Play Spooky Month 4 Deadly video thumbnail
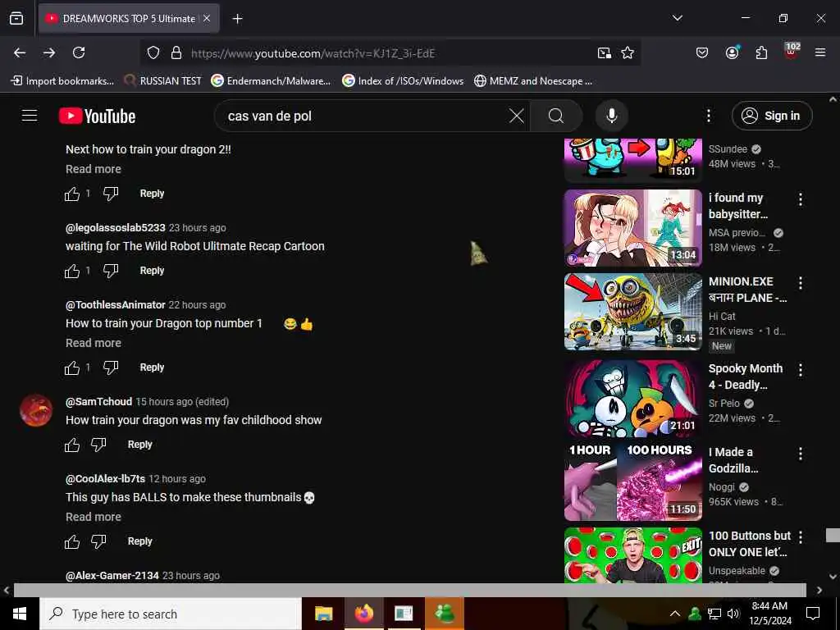Viewport: 840px width, 630px height. 632,399
